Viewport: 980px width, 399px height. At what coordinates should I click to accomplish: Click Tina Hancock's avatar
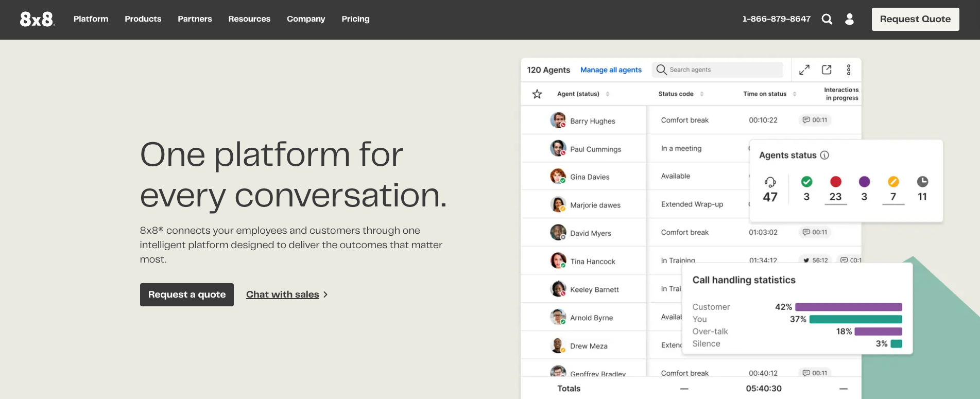(558, 261)
